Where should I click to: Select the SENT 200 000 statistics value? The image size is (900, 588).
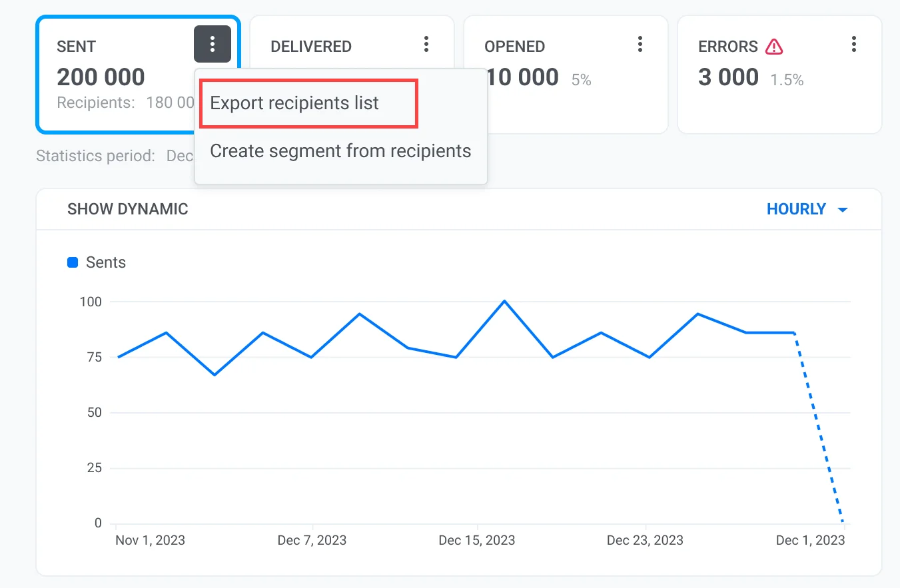tap(101, 77)
